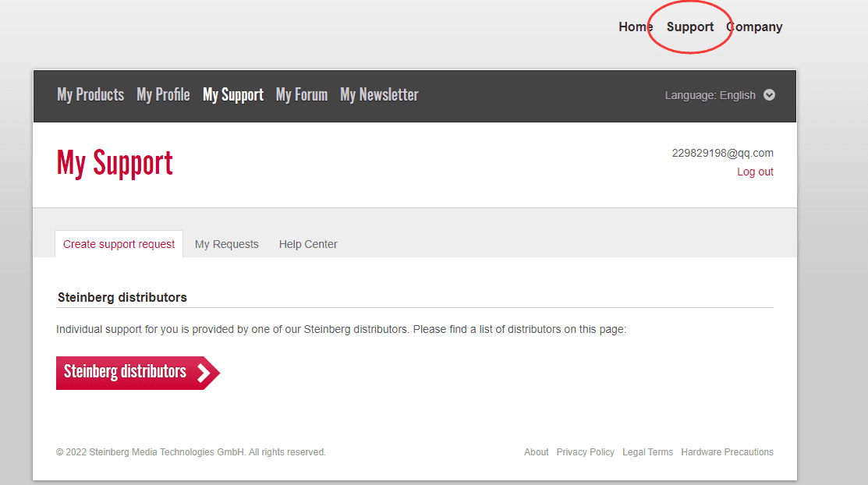The height and width of the screenshot is (485, 868).
Task: Click the Log out link
Action: (x=755, y=172)
